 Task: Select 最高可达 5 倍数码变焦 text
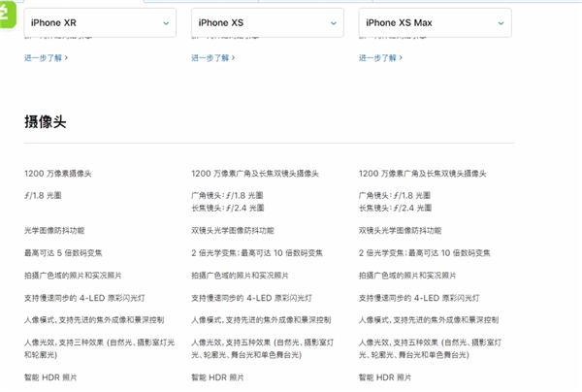coord(63,253)
